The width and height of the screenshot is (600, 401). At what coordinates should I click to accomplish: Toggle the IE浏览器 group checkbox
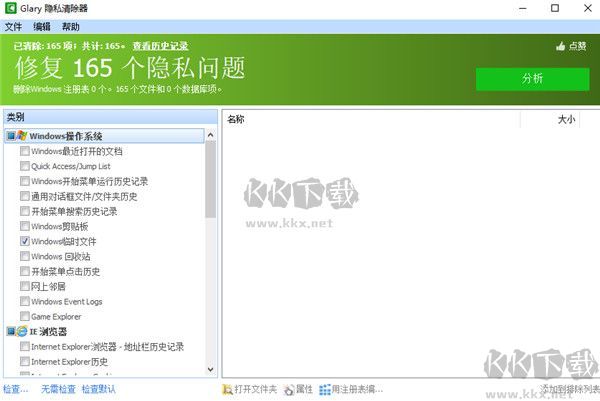click(10, 331)
